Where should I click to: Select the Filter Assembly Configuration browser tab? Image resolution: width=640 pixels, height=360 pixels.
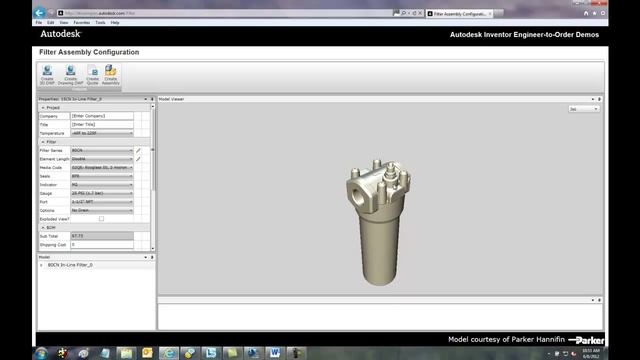pos(460,13)
